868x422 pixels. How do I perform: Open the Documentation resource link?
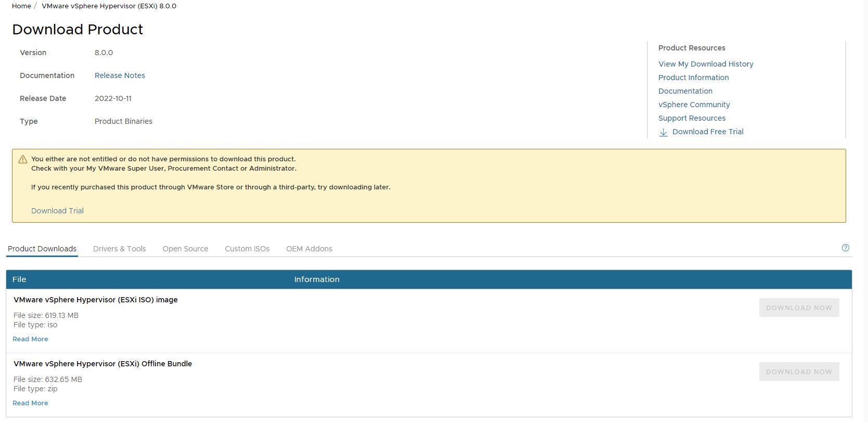(x=685, y=91)
